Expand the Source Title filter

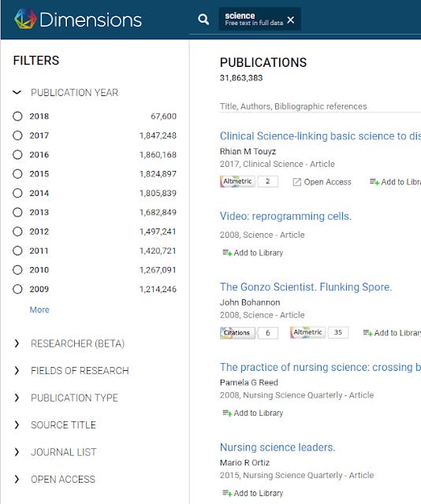pyautogui.click(x=17, y=425)
